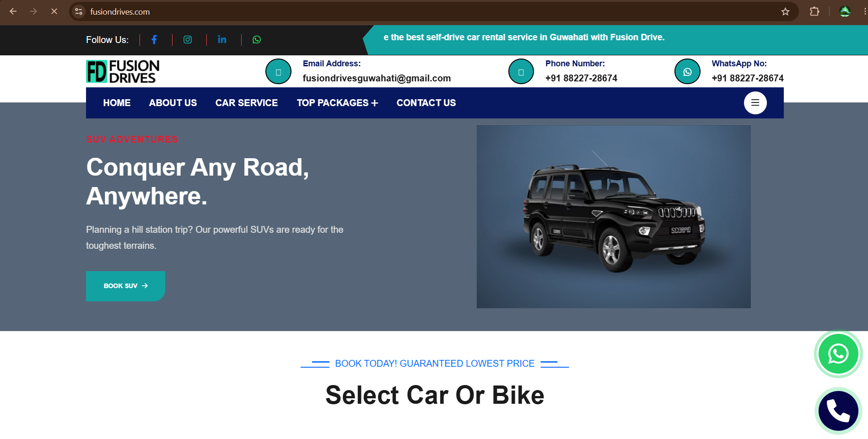Open the CAR SERVICE menu item
Viewport: 868px width, 439px height.
(247, 103)
